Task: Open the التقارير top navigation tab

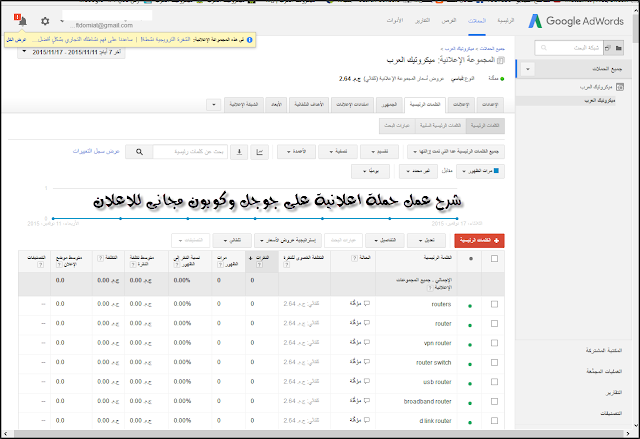Action: (x=422, y=21)
